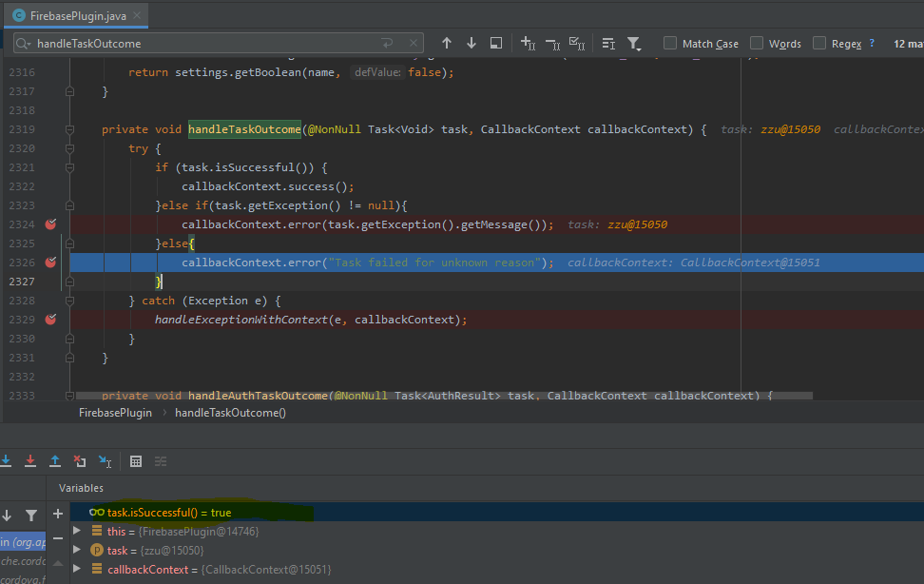Expand the 'task' variable node
924x584 pixels.
pyautogui.click(x=77, y=550)
